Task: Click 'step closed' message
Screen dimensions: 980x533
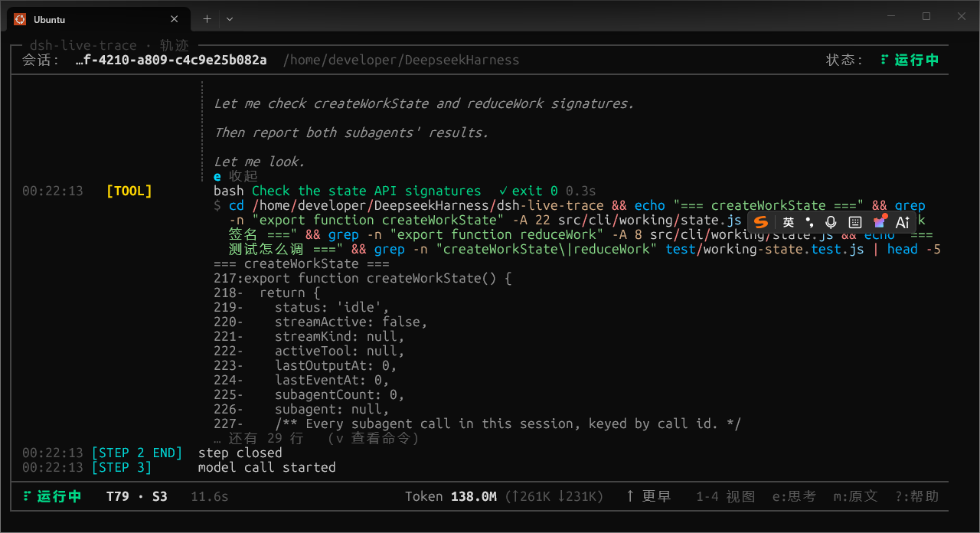Action: click(x=240, y=453)
